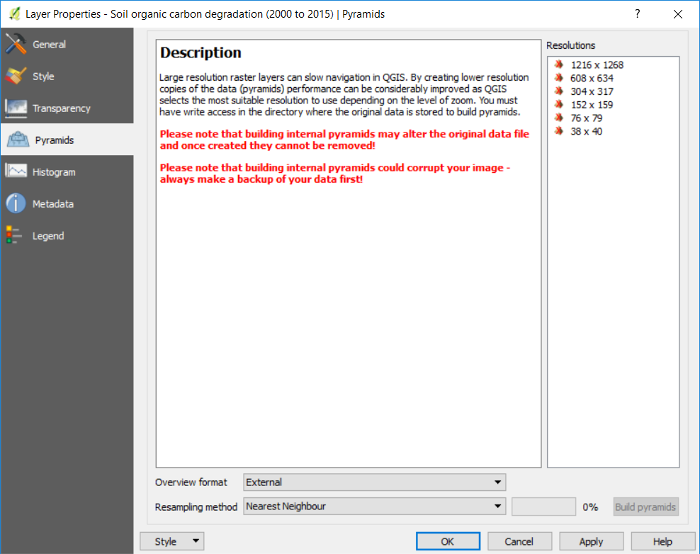Click the pyramid icon beside 76 x 79

pyautogui.click(x=558, y=118)
